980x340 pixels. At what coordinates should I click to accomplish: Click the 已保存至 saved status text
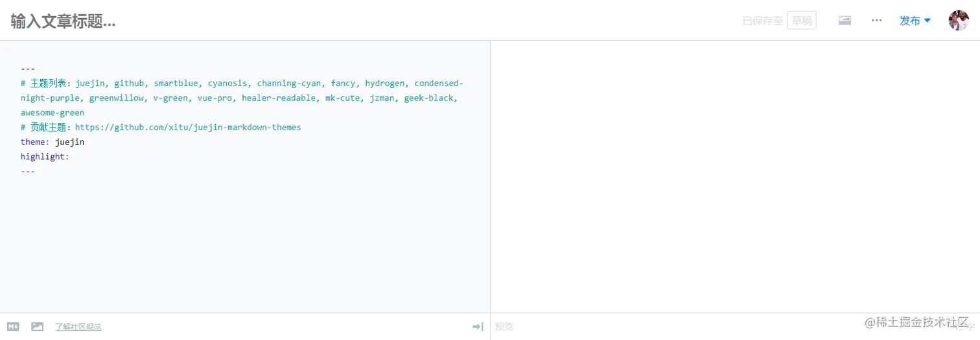(x=763, y=21)
